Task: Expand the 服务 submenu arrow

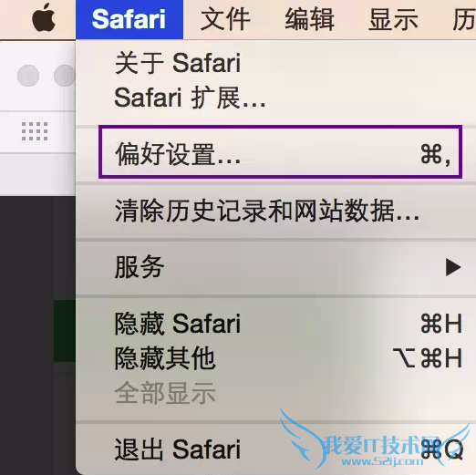Action: click(x=453, y=267)
